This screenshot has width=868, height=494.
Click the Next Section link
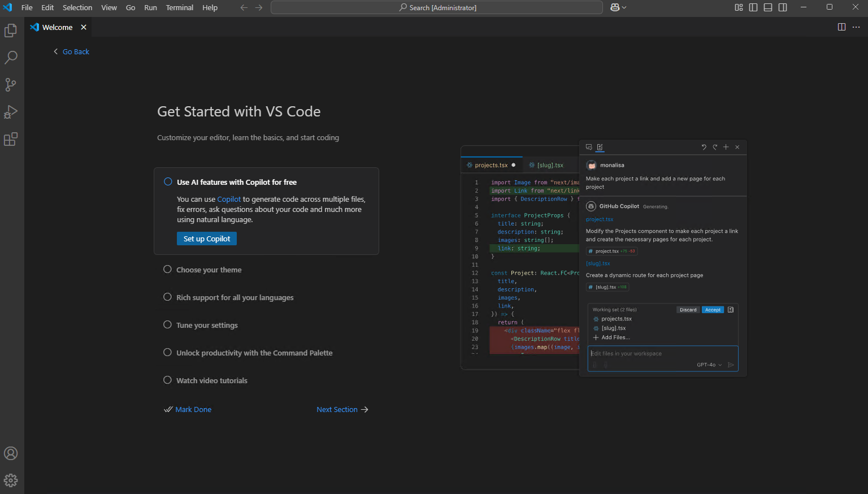342,409
